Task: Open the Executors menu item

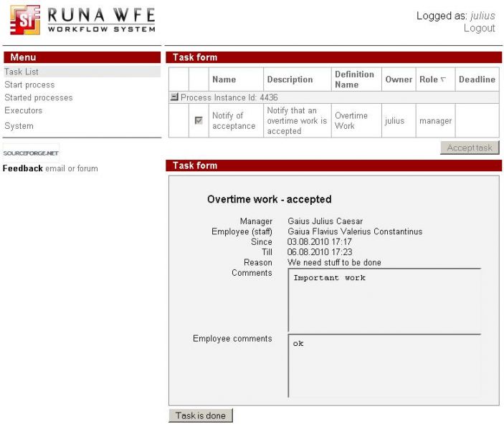Action: 24,110
